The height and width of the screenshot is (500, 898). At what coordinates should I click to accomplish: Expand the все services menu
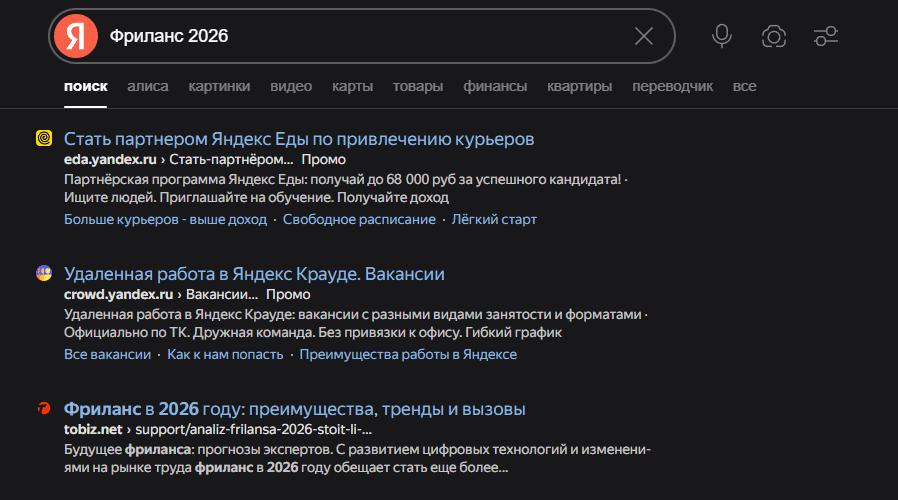pos(744,86)
